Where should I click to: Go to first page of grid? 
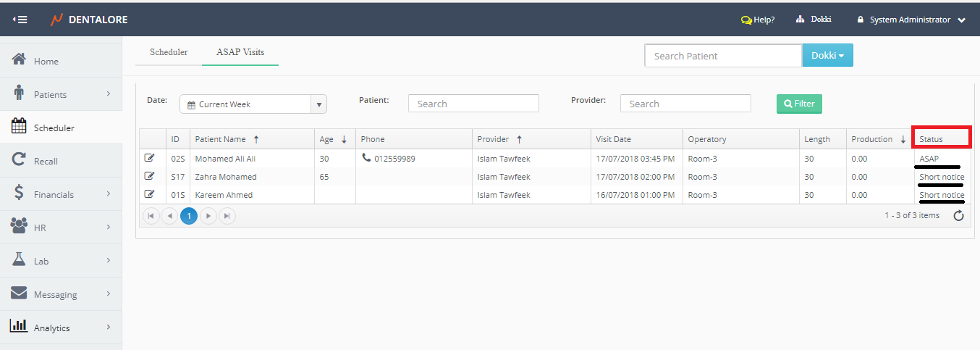[151, 215]
